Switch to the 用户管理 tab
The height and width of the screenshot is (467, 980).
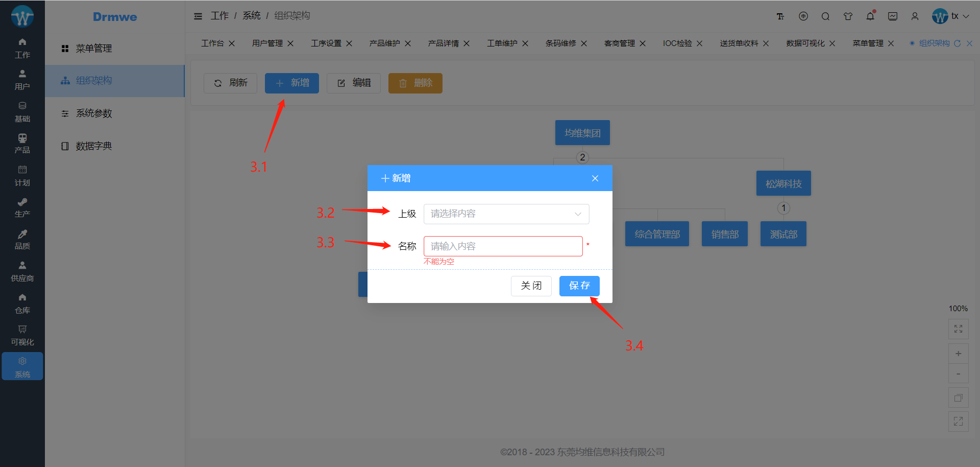[x=267, y=43]
